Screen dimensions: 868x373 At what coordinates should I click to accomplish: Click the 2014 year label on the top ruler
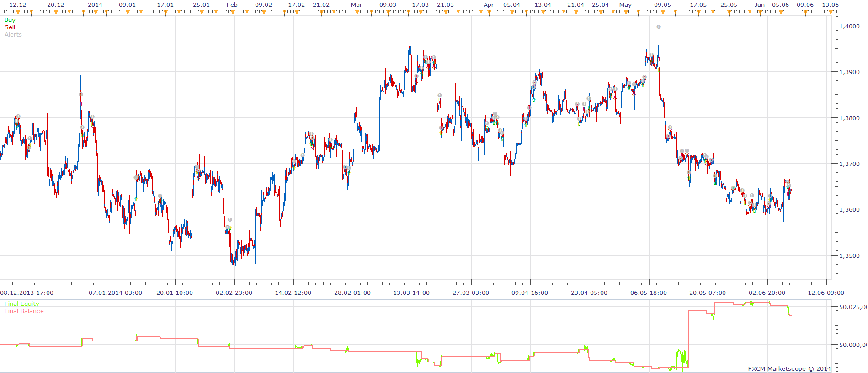pos(95,5)
